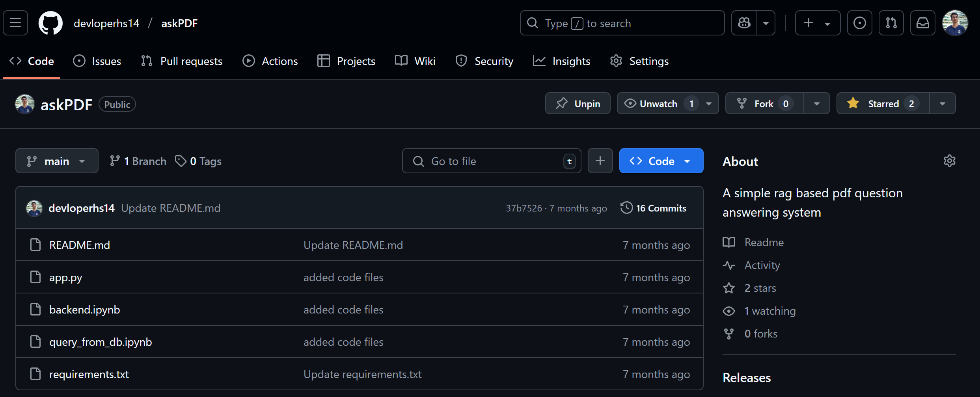980x397 pixels.
Task: Open user profile avatar menu
Action: 955,23
